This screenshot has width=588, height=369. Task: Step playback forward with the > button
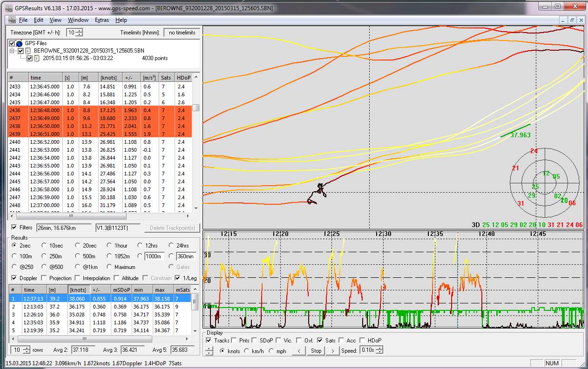point(332,351)
